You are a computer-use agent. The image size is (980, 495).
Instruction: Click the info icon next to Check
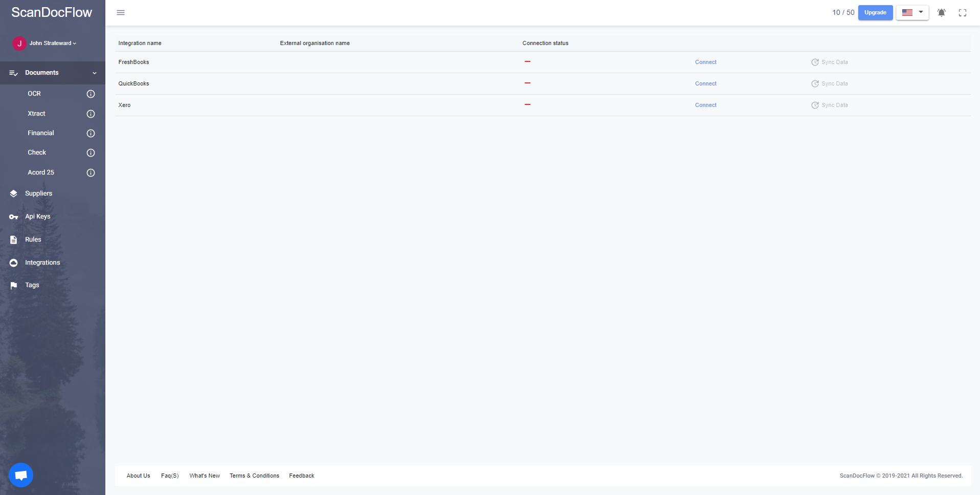point(91,153)
